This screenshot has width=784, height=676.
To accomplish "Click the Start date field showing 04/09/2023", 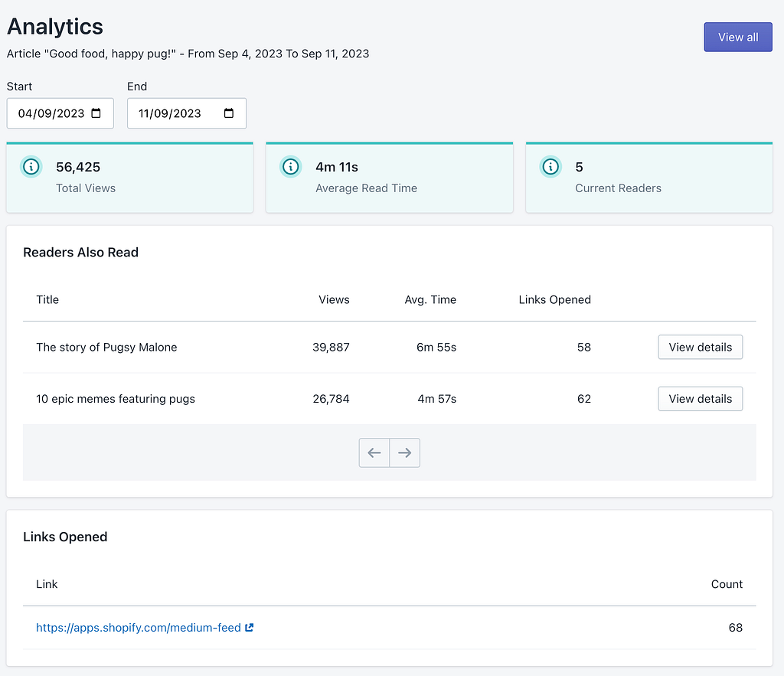I will pos(51,113).
